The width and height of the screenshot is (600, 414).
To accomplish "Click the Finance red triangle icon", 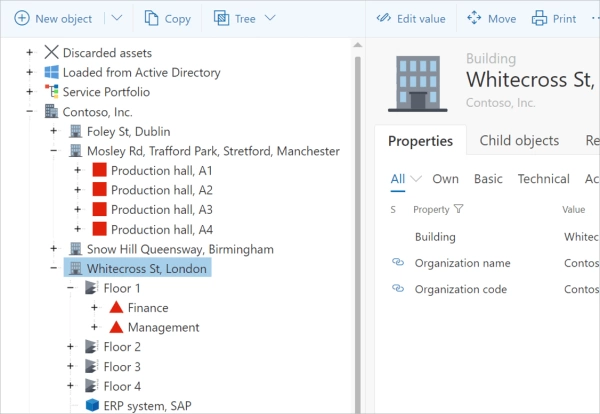I will tap(116, 307).
